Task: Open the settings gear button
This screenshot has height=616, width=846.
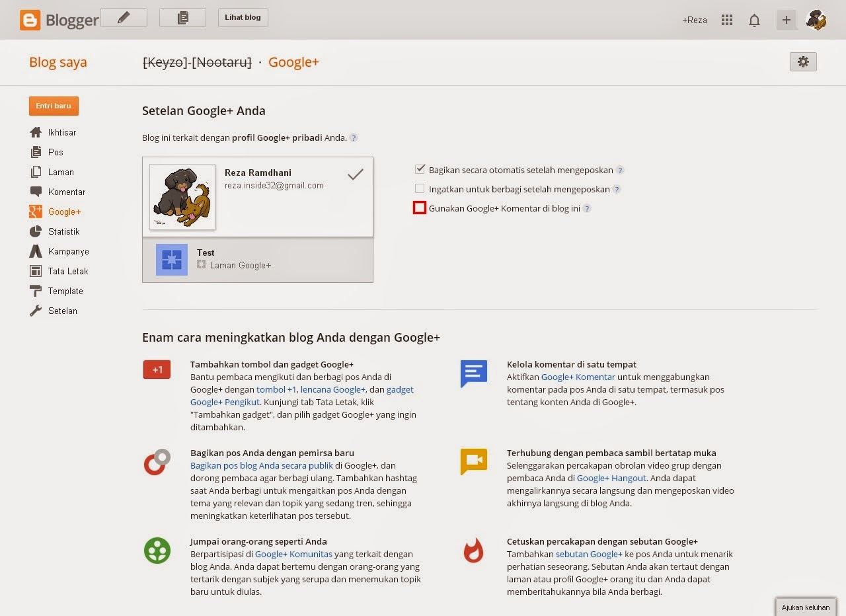Action: (x=803, y=61)
